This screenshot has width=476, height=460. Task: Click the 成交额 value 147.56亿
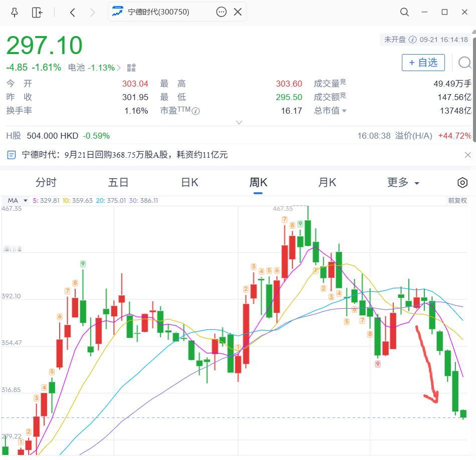454,97
